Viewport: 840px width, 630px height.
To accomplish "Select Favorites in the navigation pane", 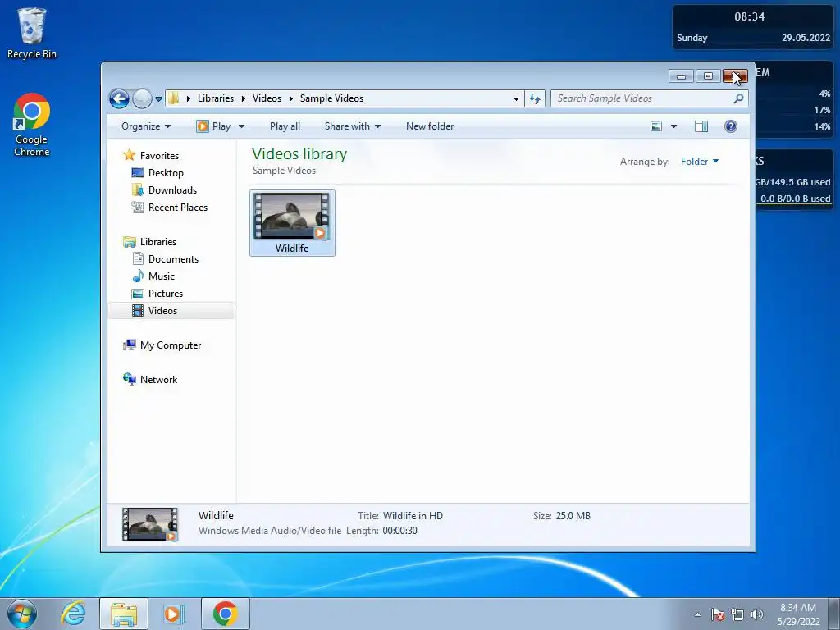I will [159, 156].
